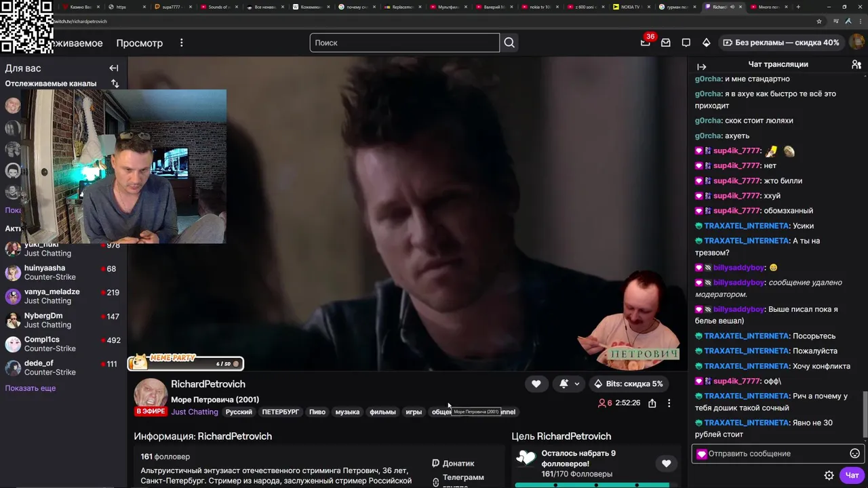Click the 'Пиво' tag
868x488 pixels.
[317, 412]
